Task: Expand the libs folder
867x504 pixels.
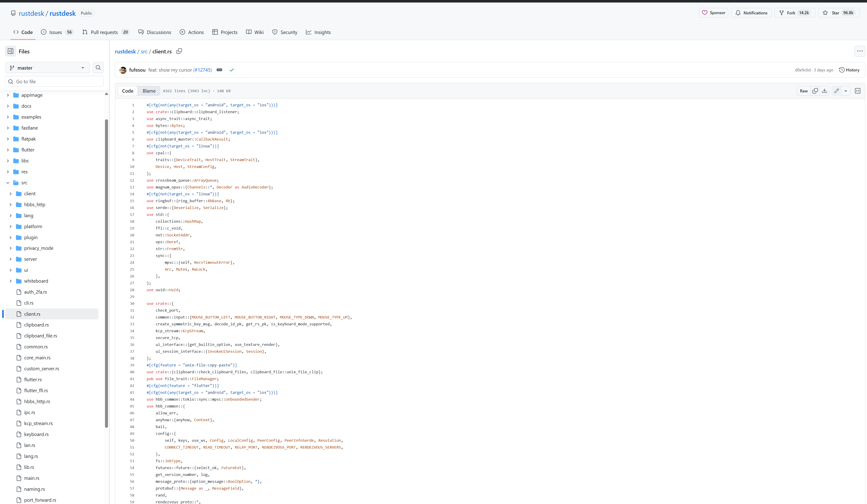Action: tap(8, 161)
